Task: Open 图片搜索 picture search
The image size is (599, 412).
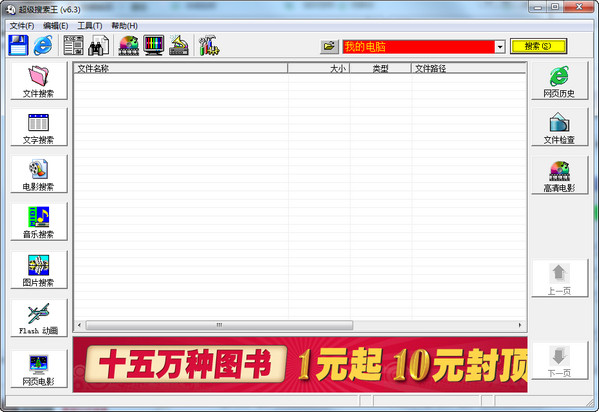Action: (39, 270)
